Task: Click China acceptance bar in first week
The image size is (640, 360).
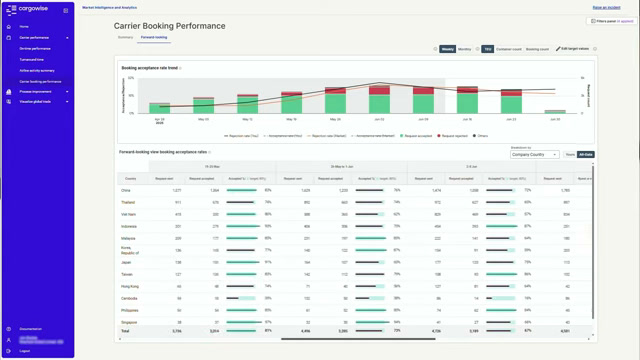Action: [x=242, y=190]
